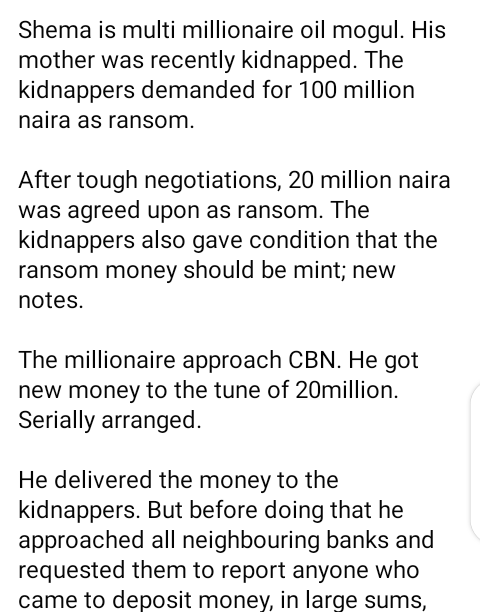
Task: Tap 'He delivered the money to the' line
Action: [178, 480]
